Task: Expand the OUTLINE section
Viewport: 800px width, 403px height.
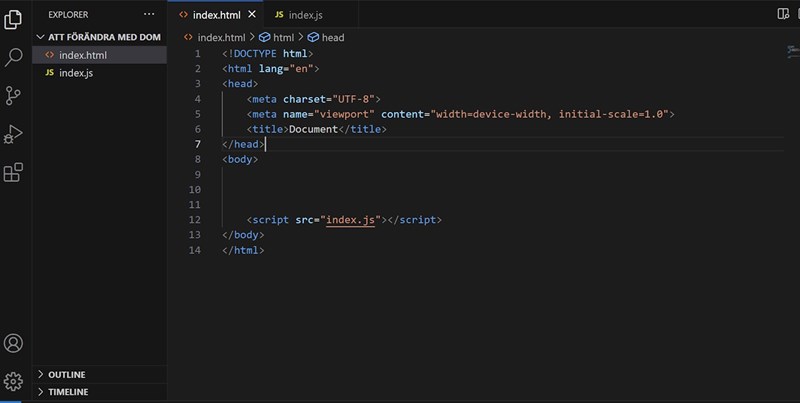Action: [x=41, y=374]
